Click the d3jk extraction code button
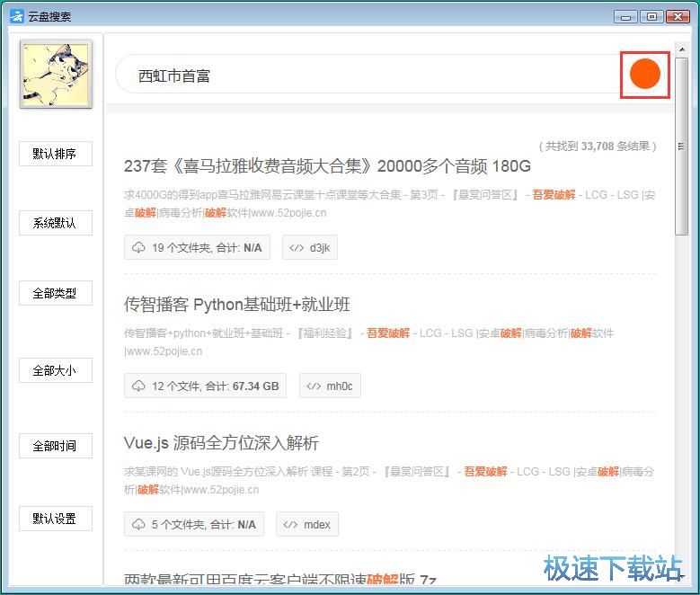Image resolution: width=700 pixels, height=595 pixels. (310, 247)
